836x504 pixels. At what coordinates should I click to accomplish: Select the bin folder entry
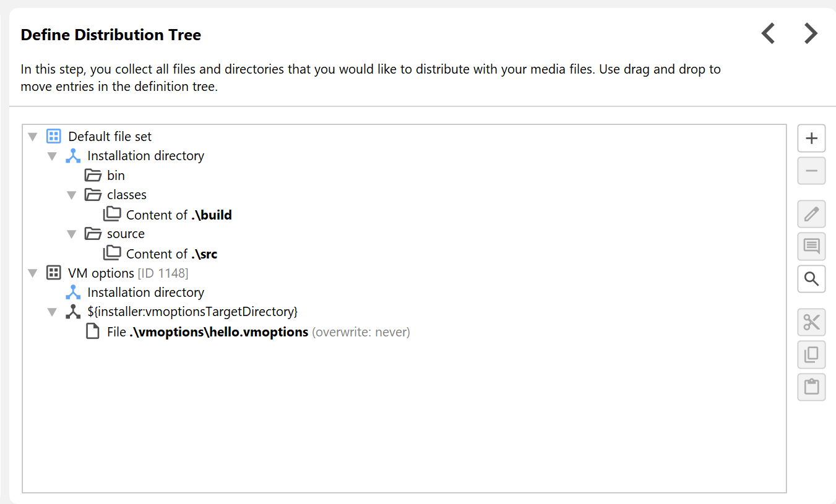[115, 176]
